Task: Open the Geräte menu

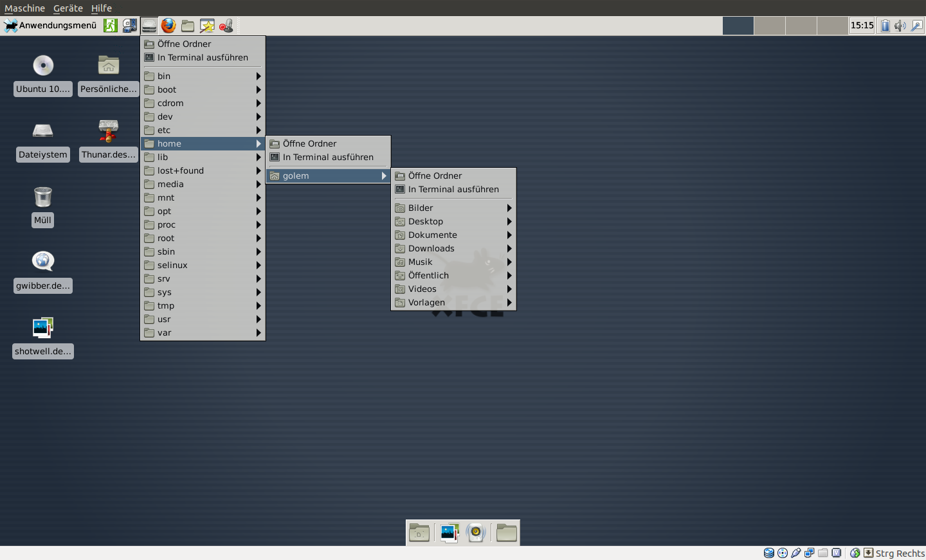Action: click(x=68, y=8)
